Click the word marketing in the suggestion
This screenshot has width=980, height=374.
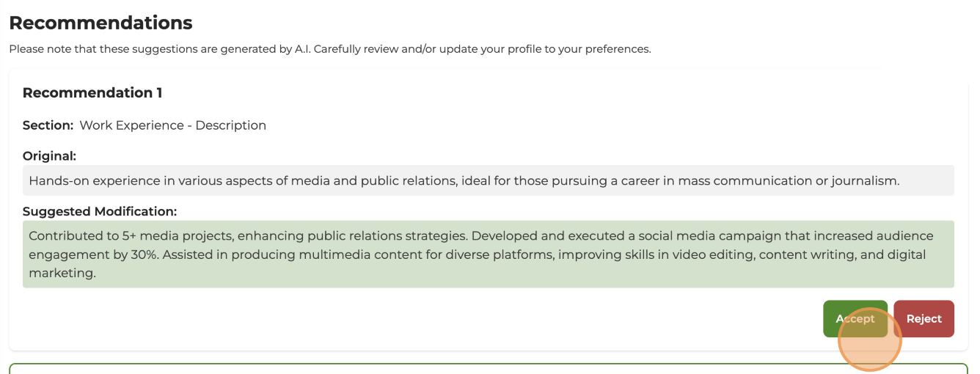62,273
